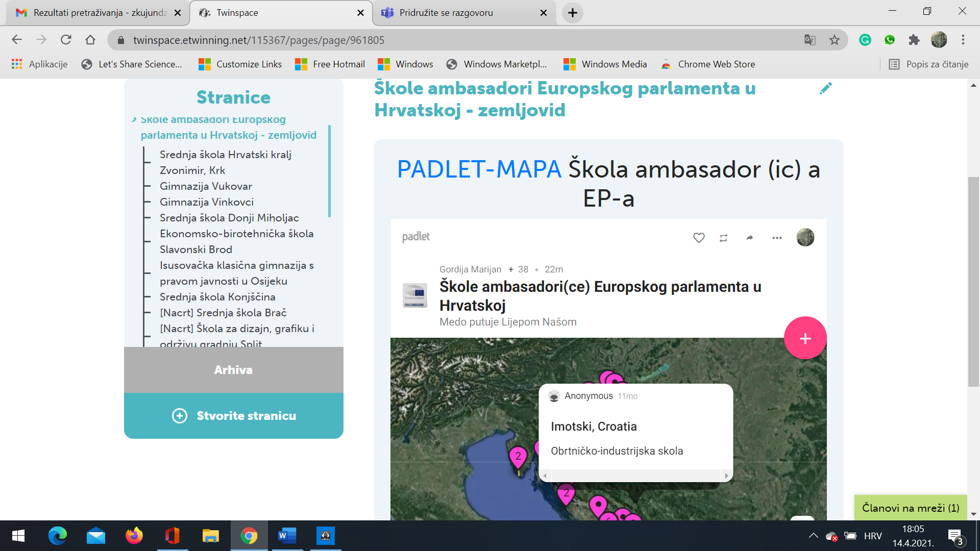Open Popis za čitanje reading list

[x=928, y=64]
